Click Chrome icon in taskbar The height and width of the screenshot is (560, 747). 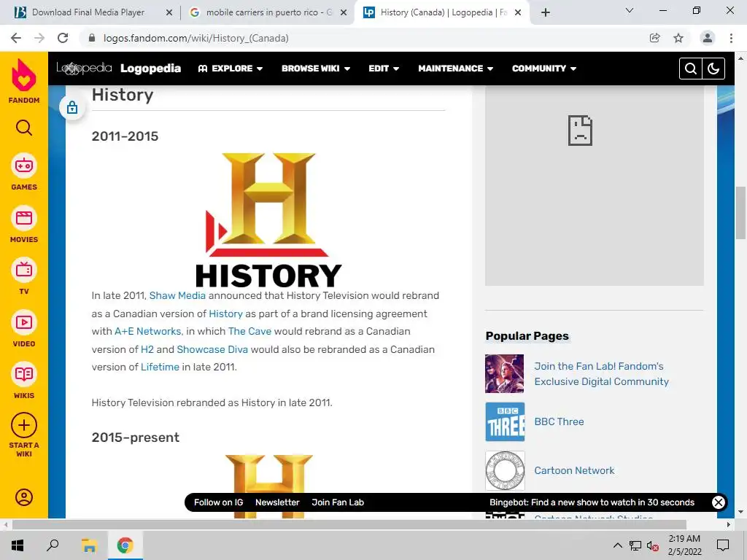point(125,545)
